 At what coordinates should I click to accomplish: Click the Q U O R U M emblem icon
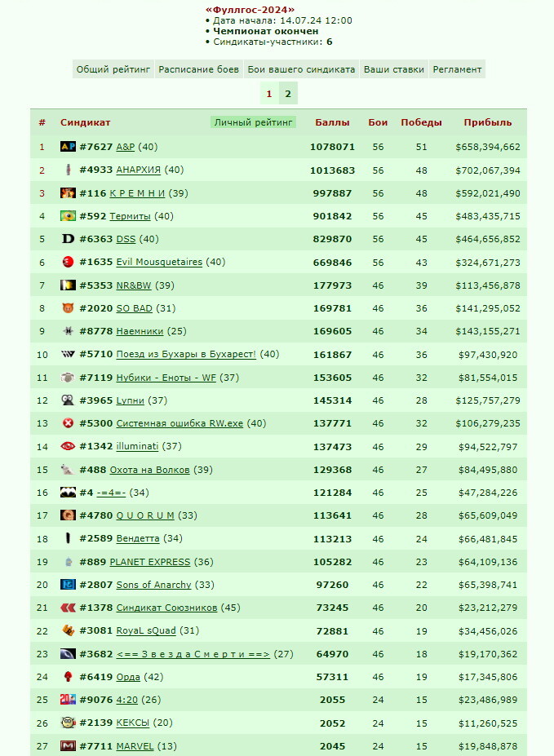[x=68, y=515]
